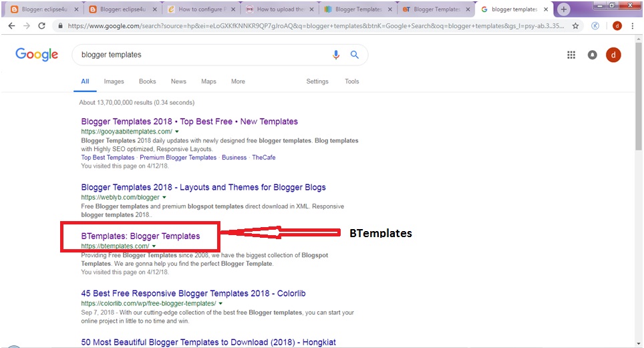Click the https://btemplates.com/ green URL text
This screenshot has width=644, height=348.
115,246
